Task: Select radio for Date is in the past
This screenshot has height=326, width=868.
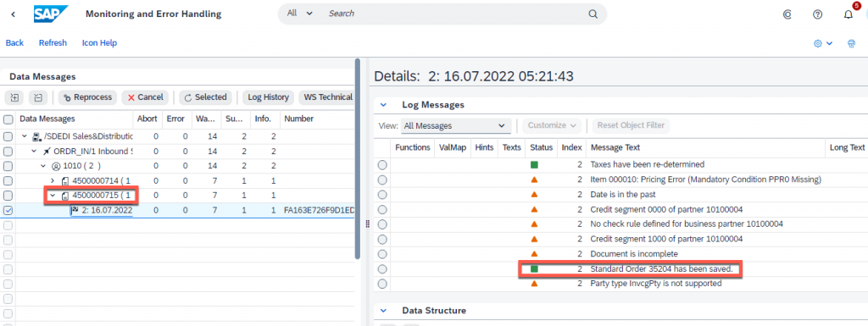Action: 382,195
